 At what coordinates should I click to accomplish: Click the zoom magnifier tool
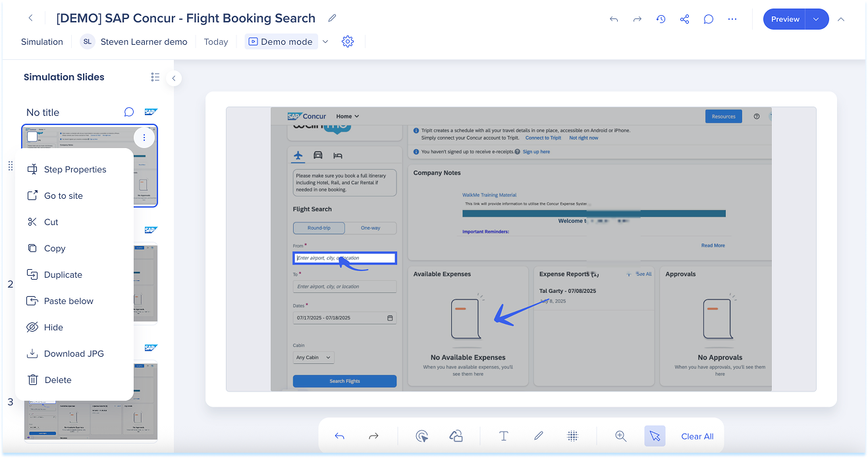tap(620, 436)
